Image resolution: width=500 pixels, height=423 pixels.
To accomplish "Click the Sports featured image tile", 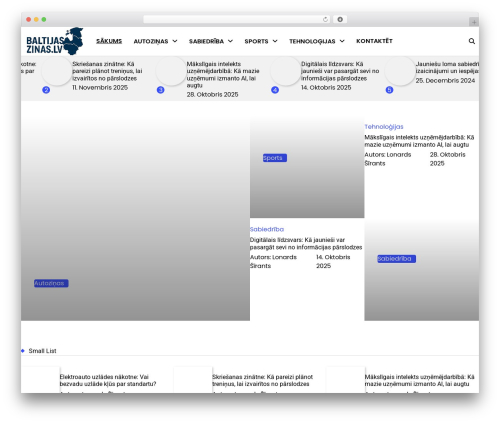I will (x=307, y=167).
